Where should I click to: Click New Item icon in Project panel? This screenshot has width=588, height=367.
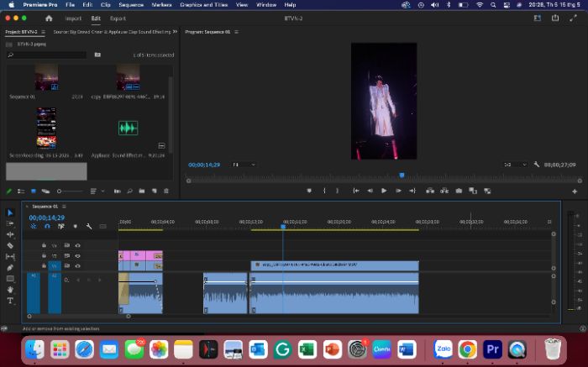pyautogui.click(x=154, y=191)
